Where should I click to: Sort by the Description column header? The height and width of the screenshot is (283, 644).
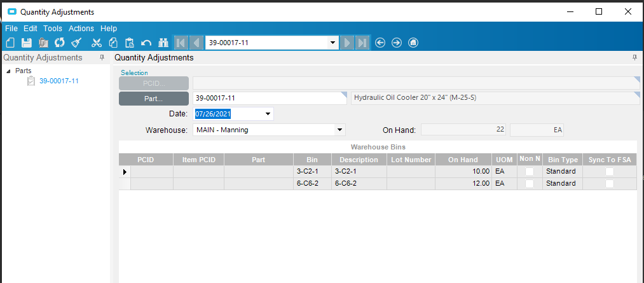(359, 160)
